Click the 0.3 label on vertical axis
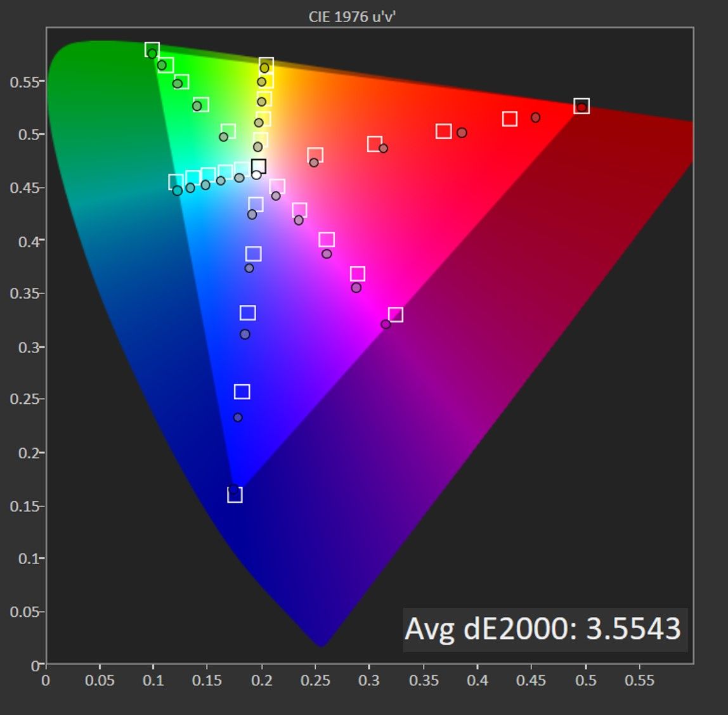This screenshot has height=715, width=728. pyautogui.click(x=29, y=347)
